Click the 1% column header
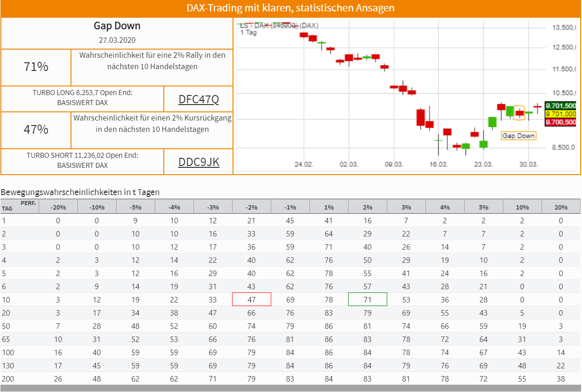The height and width of the screenshot is (392, 582). [329, 207]
